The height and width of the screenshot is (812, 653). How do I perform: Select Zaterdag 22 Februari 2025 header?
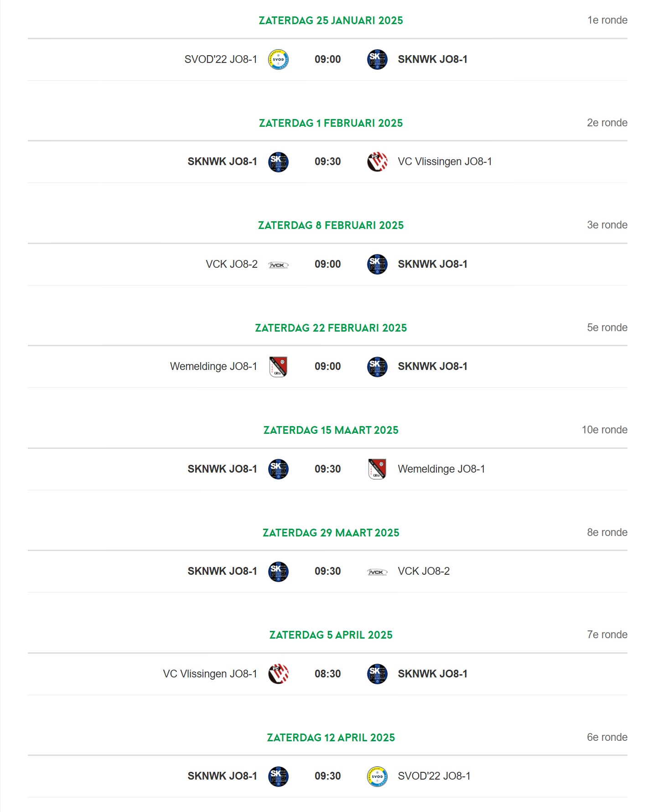tap(331, 328)
